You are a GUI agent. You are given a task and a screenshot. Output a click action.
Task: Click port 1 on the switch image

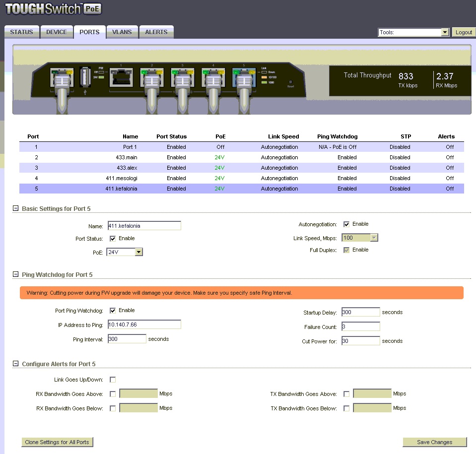click(x=121, y=77)
